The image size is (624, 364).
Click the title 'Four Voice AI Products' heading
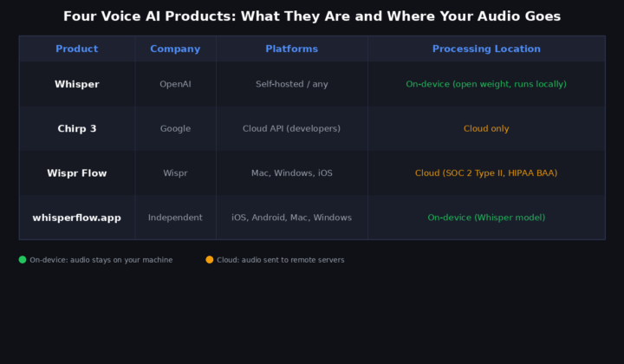(312, 16)
